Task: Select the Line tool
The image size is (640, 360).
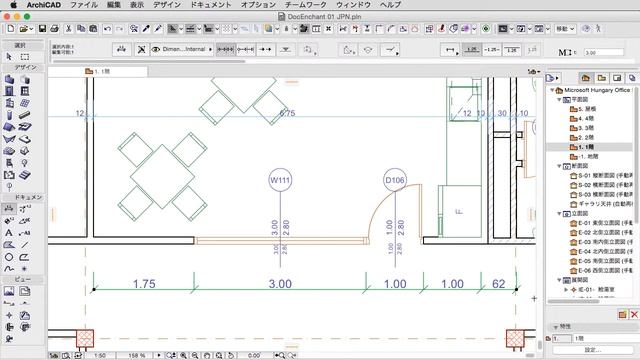Action: [x=25, y=245]
